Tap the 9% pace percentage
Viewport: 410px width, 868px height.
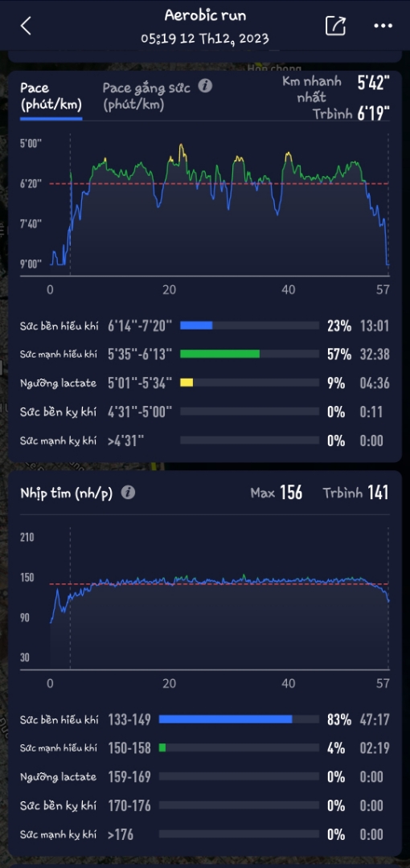336,383
